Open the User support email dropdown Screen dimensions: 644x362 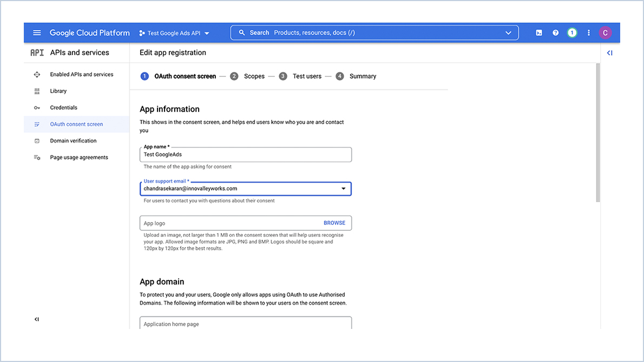[344, 189]
